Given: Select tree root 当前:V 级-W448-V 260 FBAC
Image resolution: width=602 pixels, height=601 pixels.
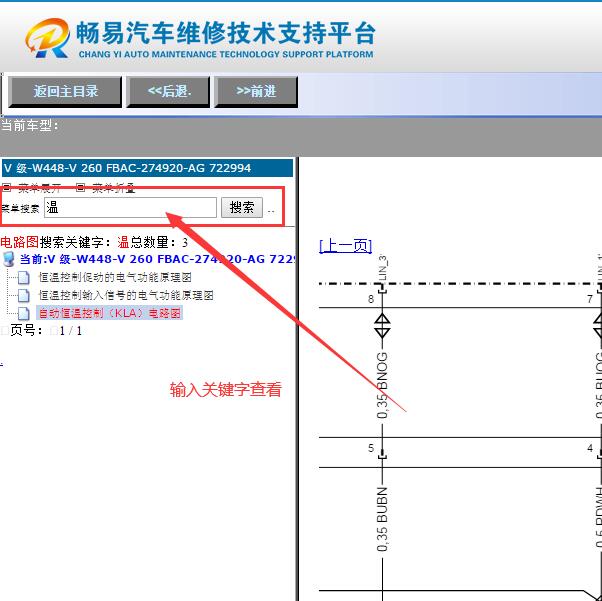Looking at the screenshot, I should [157, 259].
